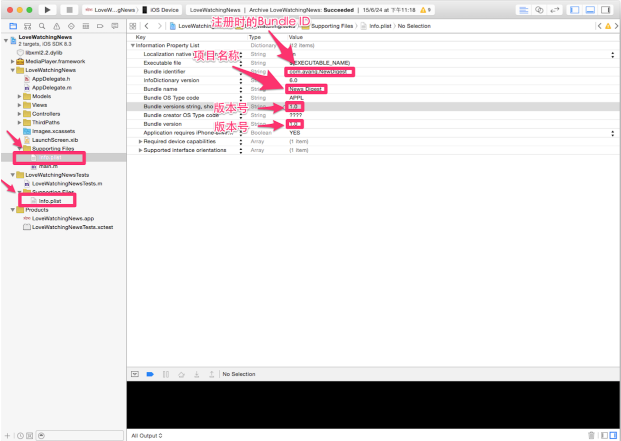621x441 pixels.
Task: Open the related items grid menu
Action: point(133,26)
